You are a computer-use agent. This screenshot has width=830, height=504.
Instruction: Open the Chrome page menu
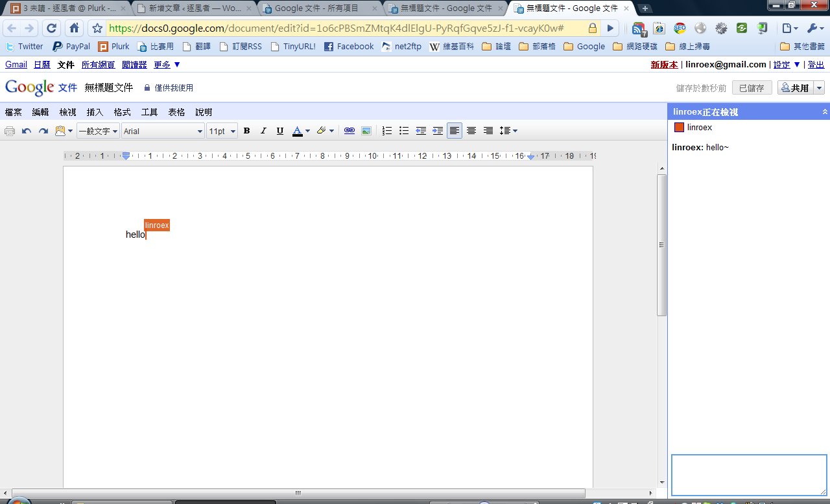coord(790,29)
